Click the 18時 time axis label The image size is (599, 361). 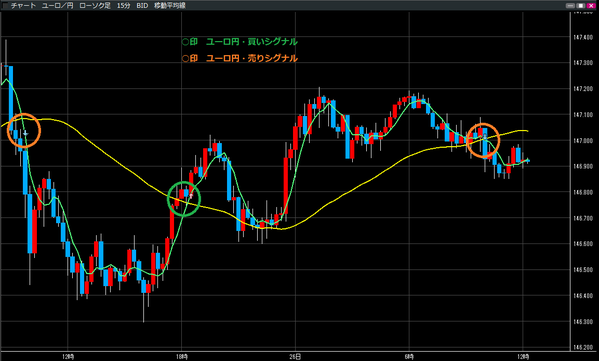coord(182,357)
